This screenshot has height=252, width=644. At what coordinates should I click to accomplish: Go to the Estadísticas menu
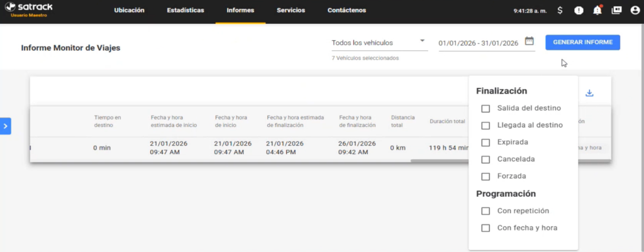tap(186, 10)
